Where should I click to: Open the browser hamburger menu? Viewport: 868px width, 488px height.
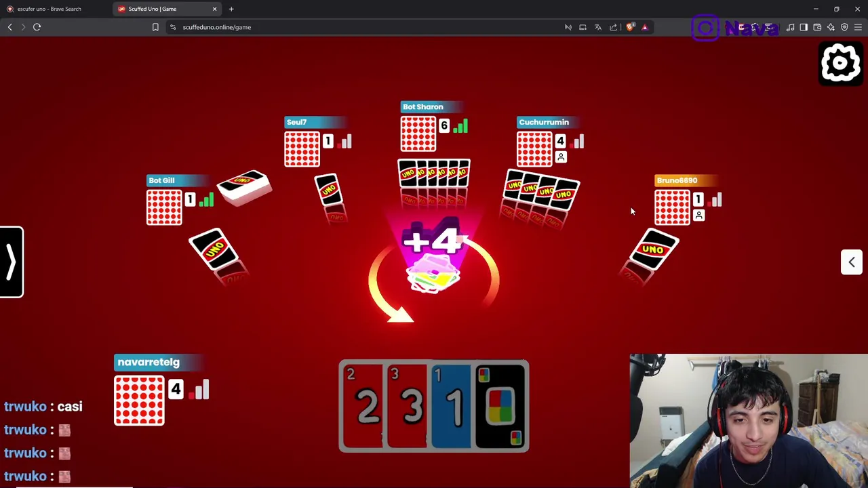858,27
